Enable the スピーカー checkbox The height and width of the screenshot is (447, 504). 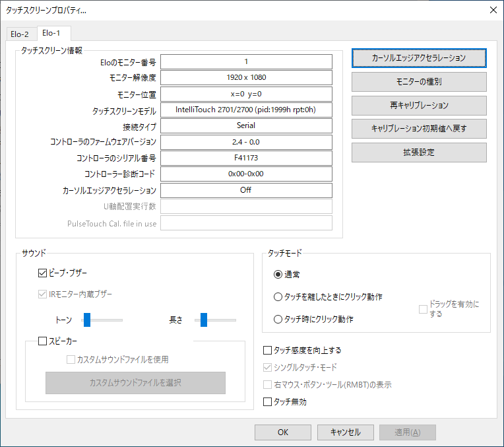coord(43,341)
